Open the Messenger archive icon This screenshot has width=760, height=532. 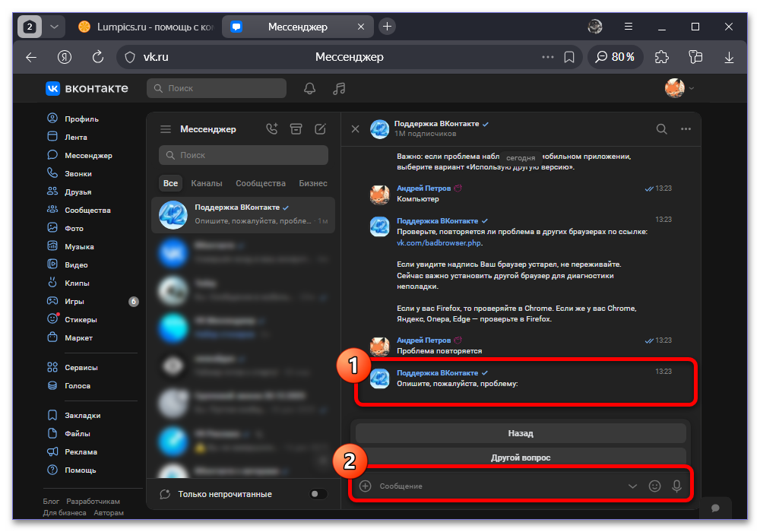click(x=296, y=129)
